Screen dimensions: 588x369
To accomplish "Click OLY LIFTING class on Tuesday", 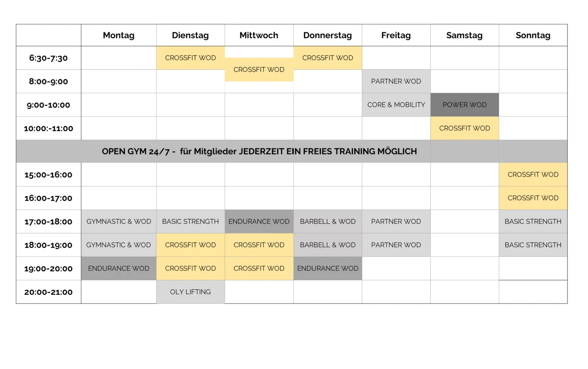I will (190, 292).
